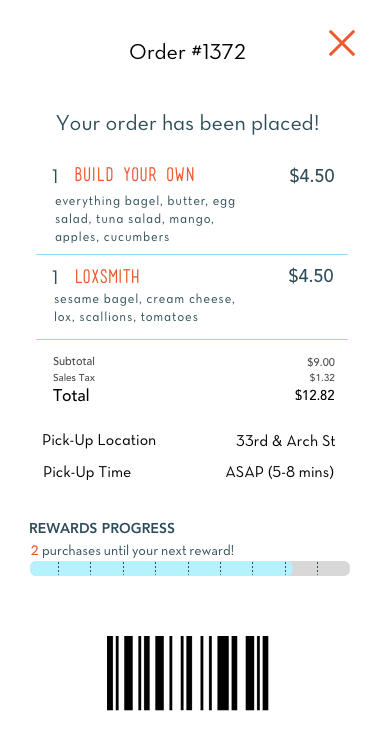The width and height of the screenshot is (375, 750).
Task: Tap the unfilled gray end of rewards bar
Action: coord(321,568)
